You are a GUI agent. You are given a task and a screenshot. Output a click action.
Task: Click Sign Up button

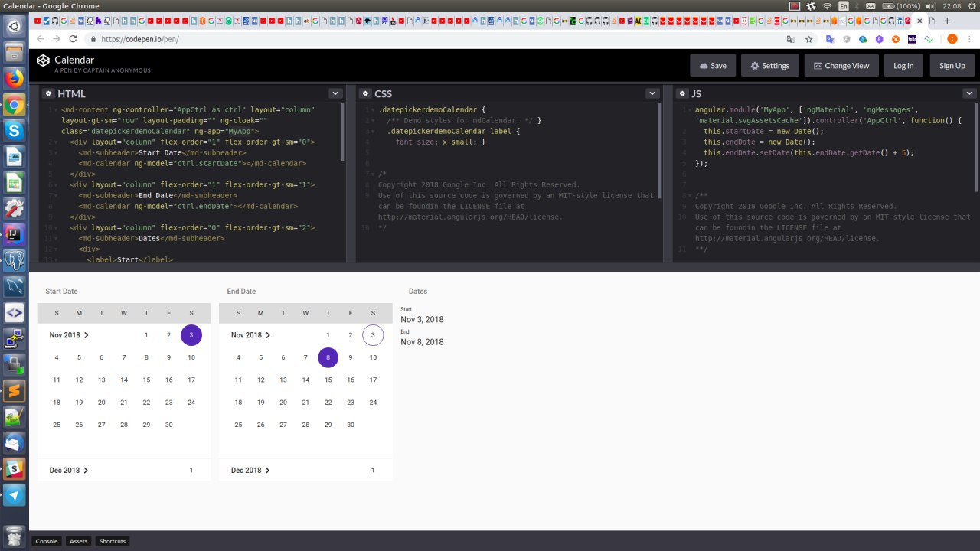coord(952,66)
